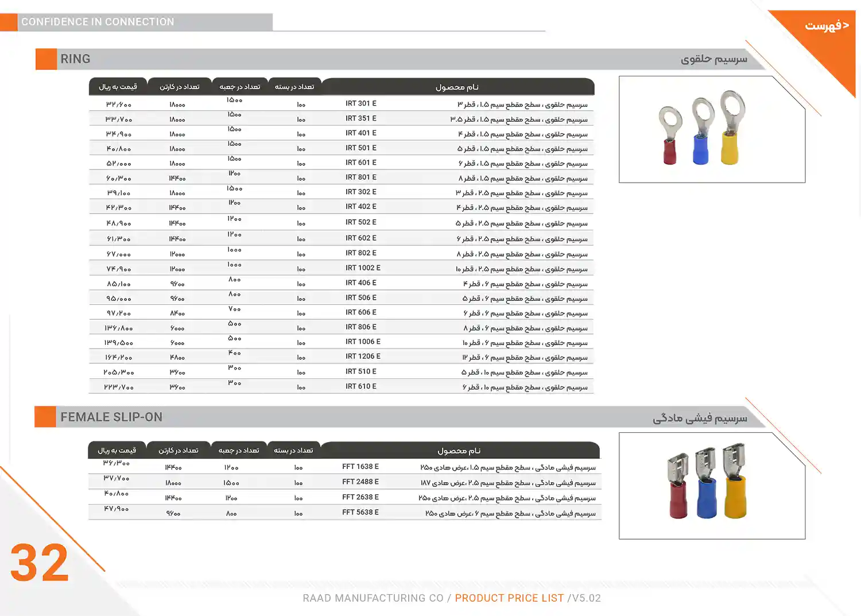Click the سرسیم فیشی مادگی section title
Image resolution: width=861 pixels, height=616 pixels.
click(x=700, y=418)
